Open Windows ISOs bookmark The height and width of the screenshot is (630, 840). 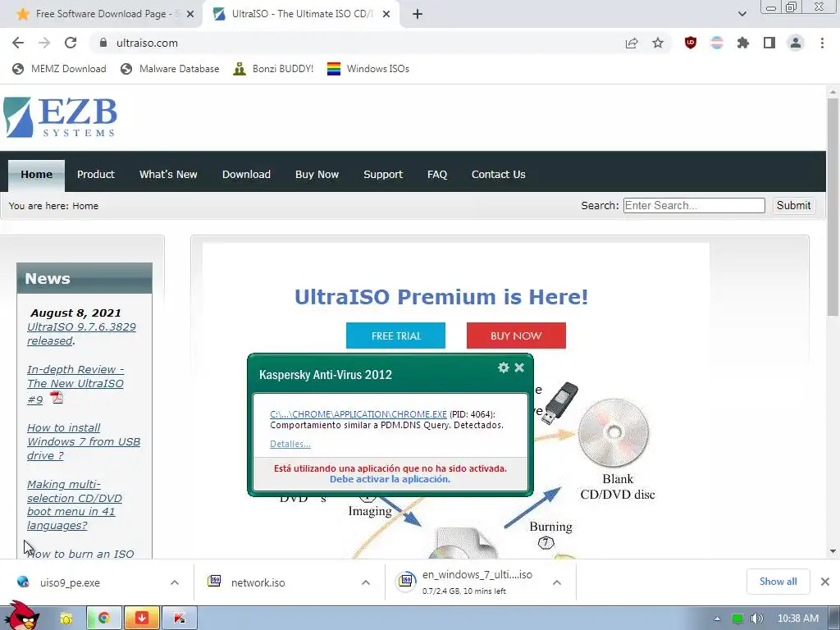point(368,69)
